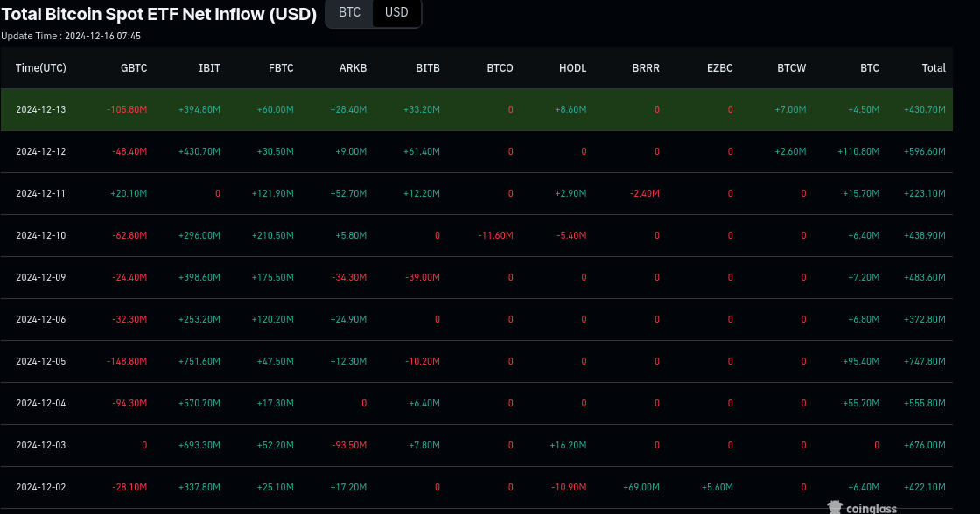Click the +430.70M total for 2024-12-13

tap(925, 110)
